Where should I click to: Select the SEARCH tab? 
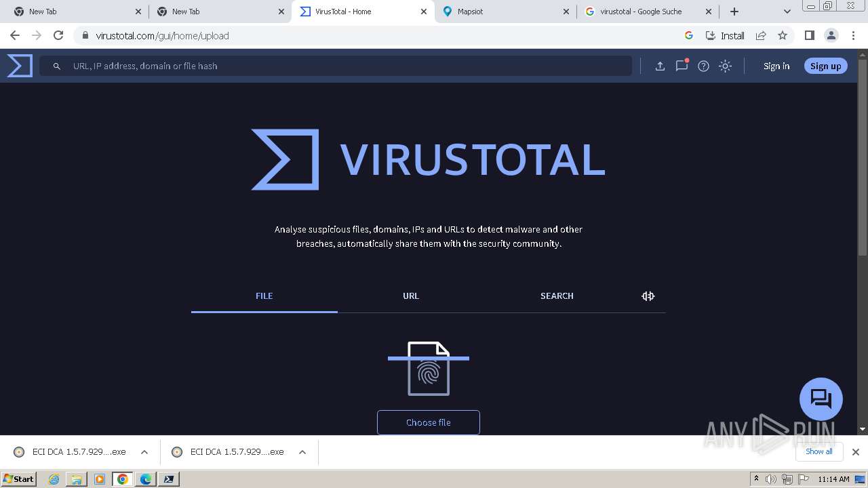point(557,296)
